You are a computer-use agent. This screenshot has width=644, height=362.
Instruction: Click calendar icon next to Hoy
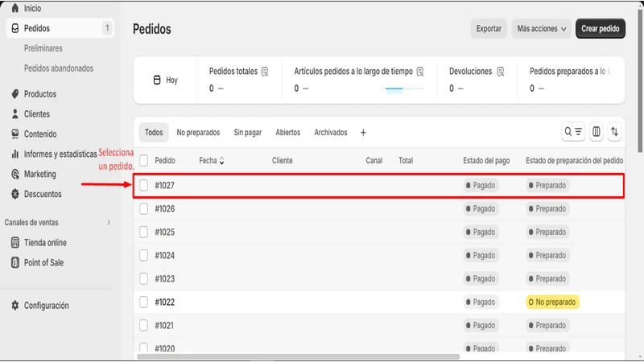click(x=157, y=80)
